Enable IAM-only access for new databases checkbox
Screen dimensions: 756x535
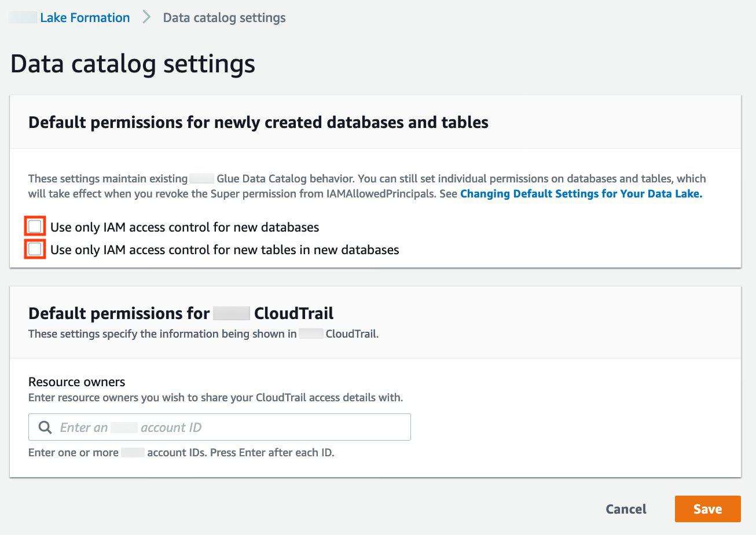point(35,226)
